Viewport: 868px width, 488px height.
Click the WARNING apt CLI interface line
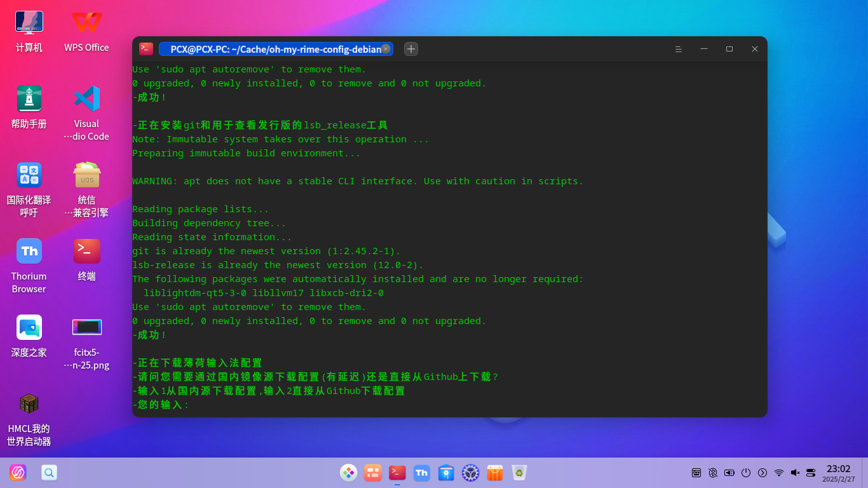pyautogui.click(x=358, y=181)
